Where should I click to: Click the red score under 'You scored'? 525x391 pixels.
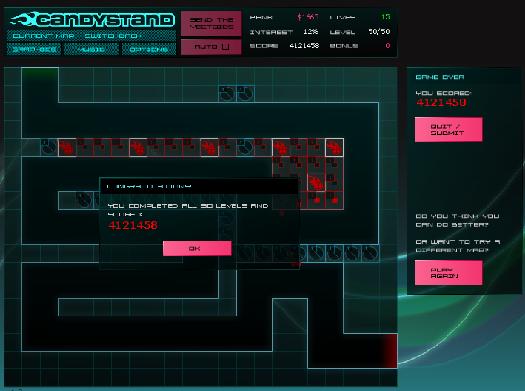441,102
